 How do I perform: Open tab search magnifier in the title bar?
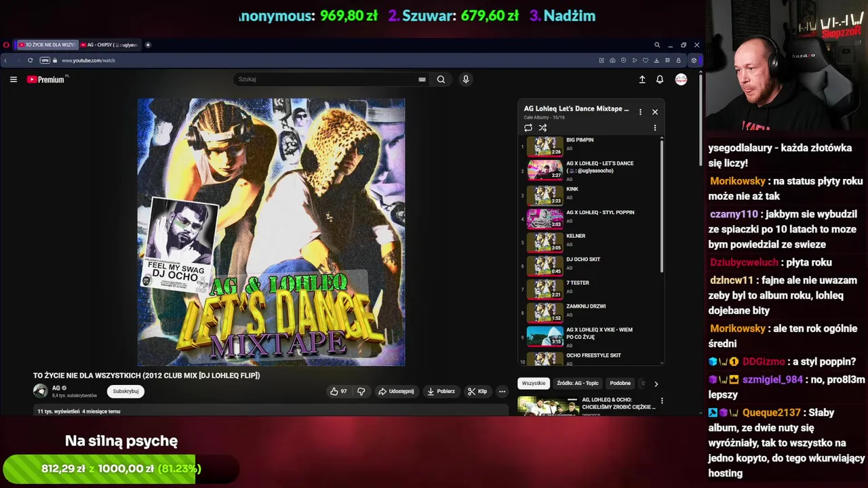point(656,45)
